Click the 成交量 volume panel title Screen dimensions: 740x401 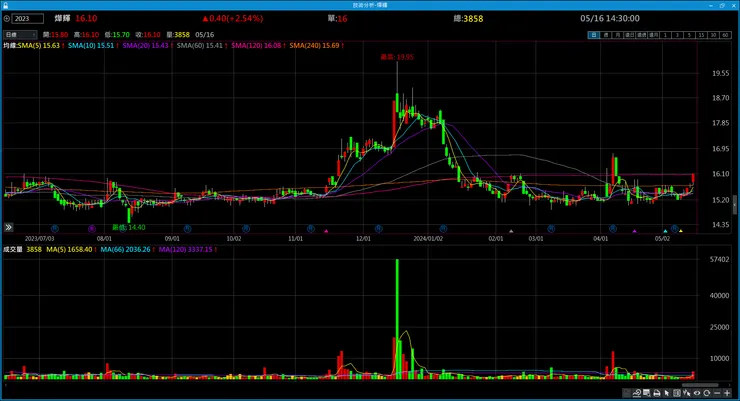[x=13, y=249]
